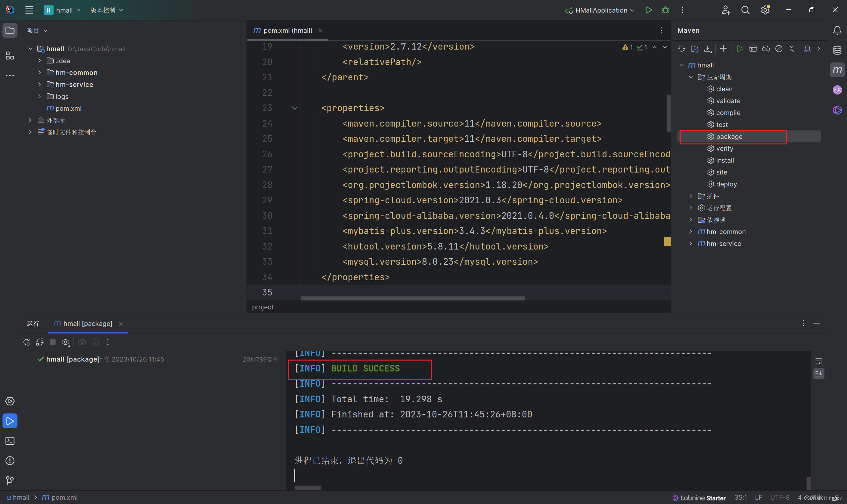847x504 pixels.
Task: Reload all Maven projects
Action: point(682,49)
